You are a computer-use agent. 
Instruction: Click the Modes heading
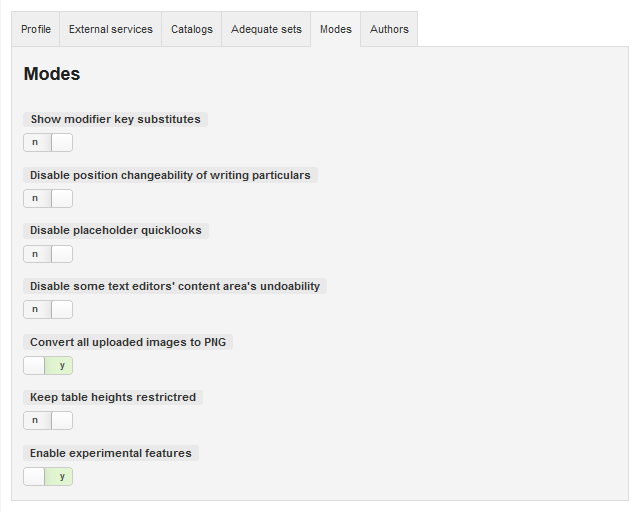[52, 74]
